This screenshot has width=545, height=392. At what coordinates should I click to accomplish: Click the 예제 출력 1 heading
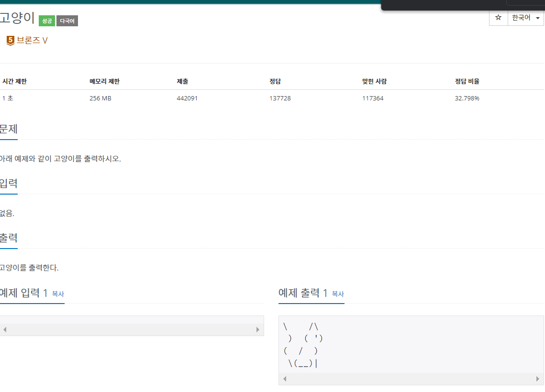[303, 293]
